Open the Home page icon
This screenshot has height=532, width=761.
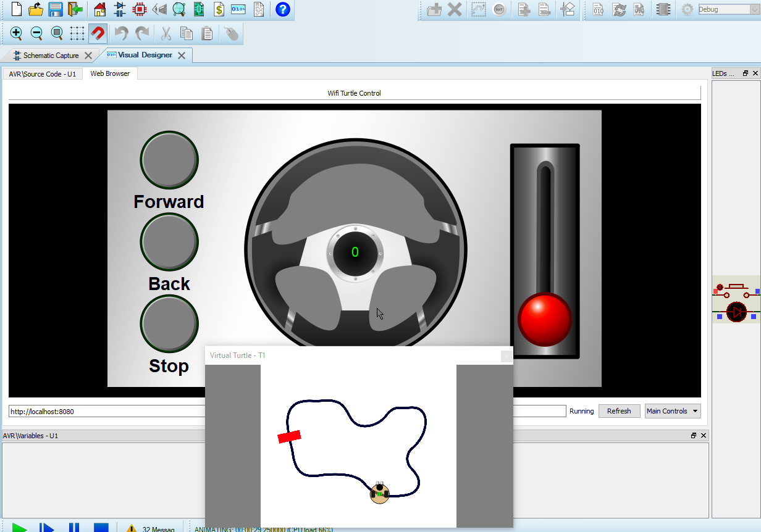click(100, 9)
